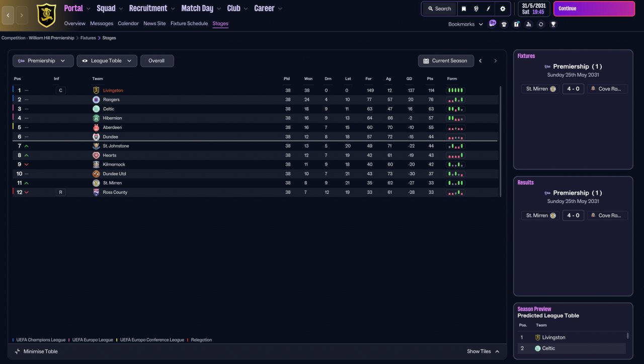Click the Livingston club crest logo

point(46,15)
